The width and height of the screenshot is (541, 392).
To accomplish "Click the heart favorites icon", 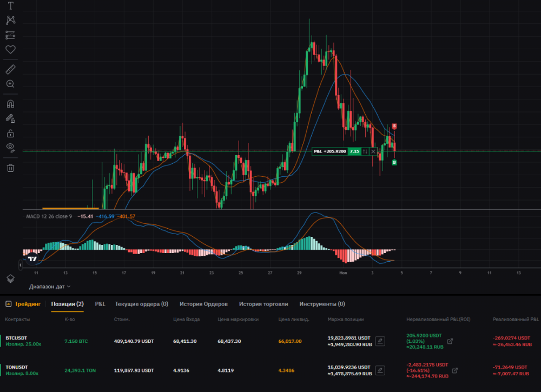I will pyautogui.click(x=10, y=50).
